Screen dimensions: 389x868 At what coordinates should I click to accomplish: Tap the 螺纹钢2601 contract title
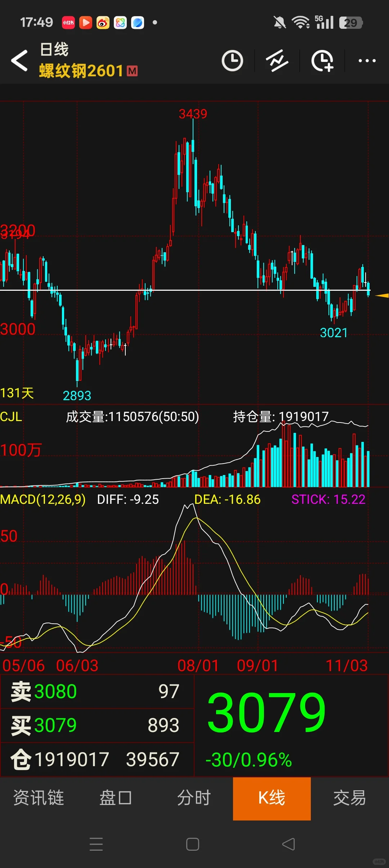pos(81,71)
